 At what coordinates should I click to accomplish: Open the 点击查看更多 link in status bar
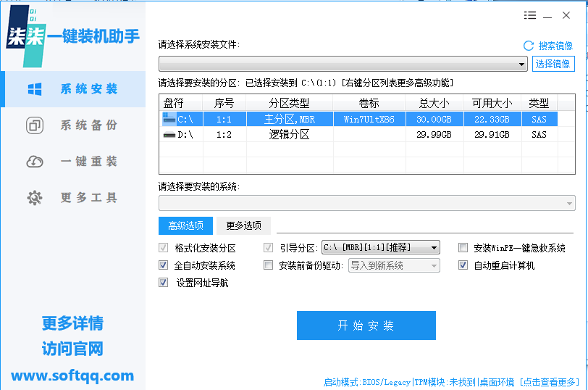click(x=550, y=382)
